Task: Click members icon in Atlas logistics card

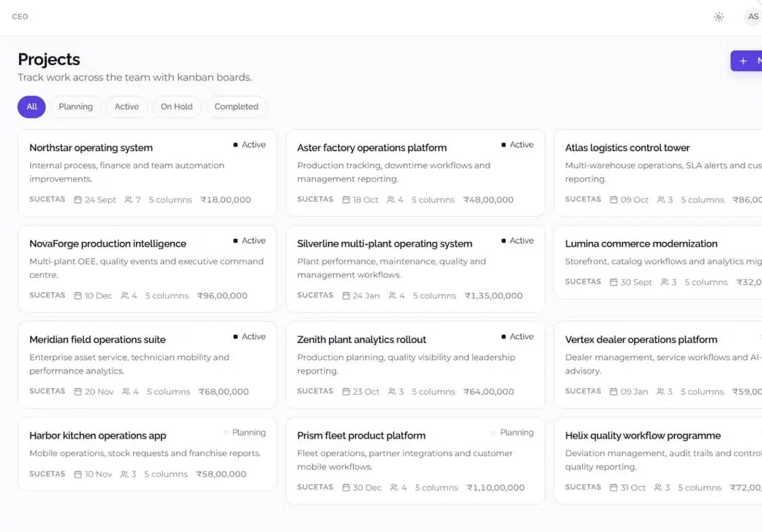Action: 661,200
